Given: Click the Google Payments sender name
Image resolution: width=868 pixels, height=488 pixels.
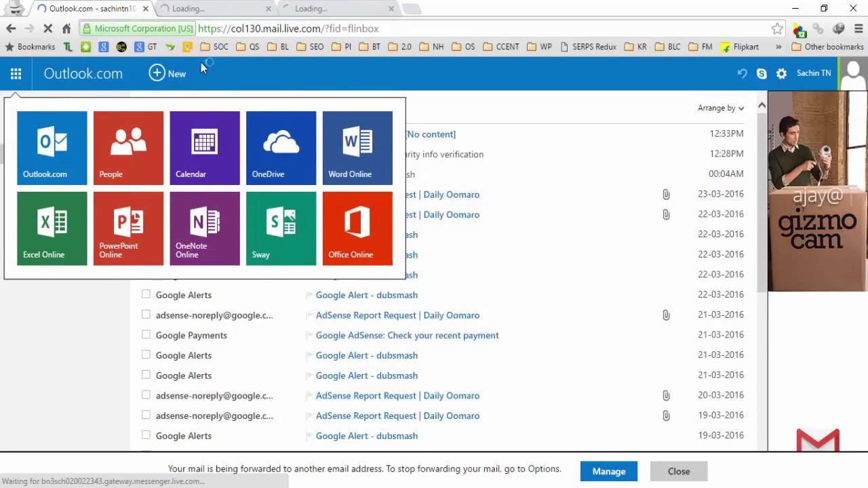Looking at the screenshot, I should 191,335.
